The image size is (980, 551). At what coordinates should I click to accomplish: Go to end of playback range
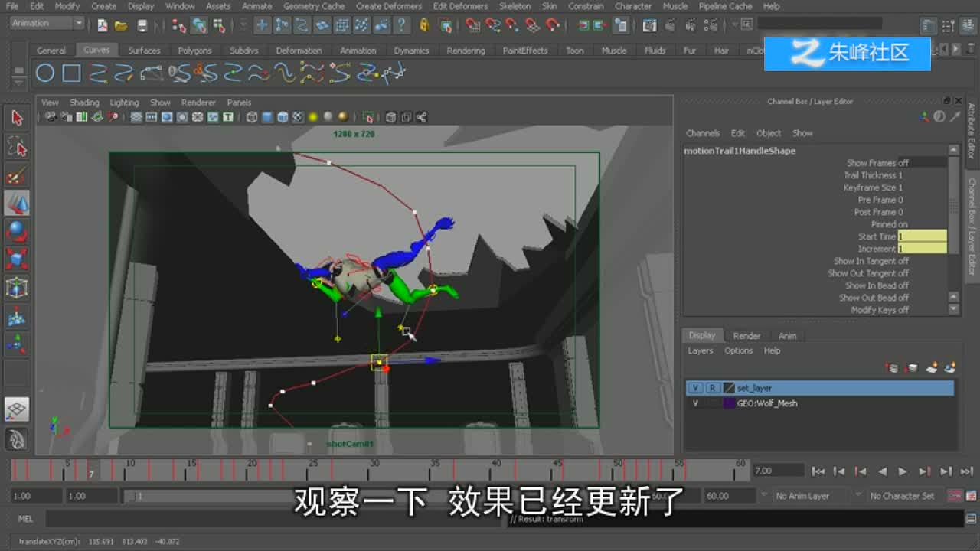(966, 471)
